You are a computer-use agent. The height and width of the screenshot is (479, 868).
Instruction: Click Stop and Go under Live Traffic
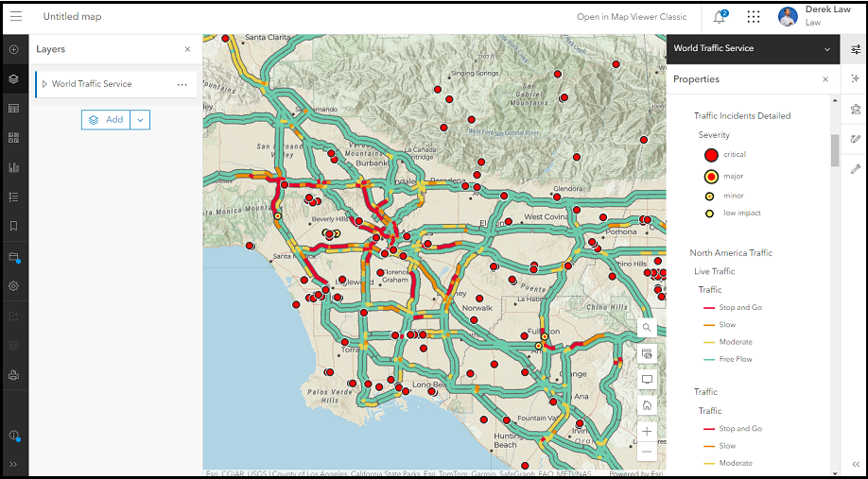pyautogui.click(x=740, y=308)
